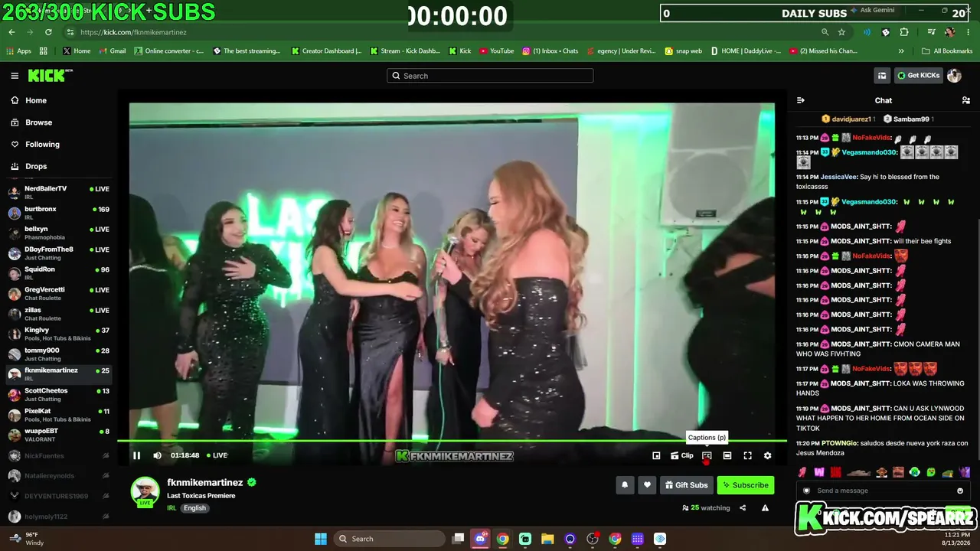Viewport: 980px width, 551px height.
Task: Open the Gmail bookmark
Action: pos(112,51)
